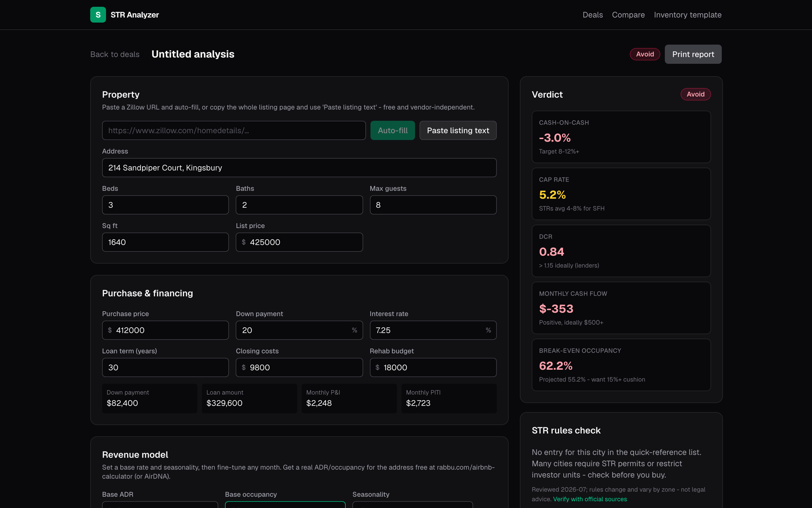Click the Break-even occupancy 62.2% card
The image size is (812, 508).
coord(621,365)
